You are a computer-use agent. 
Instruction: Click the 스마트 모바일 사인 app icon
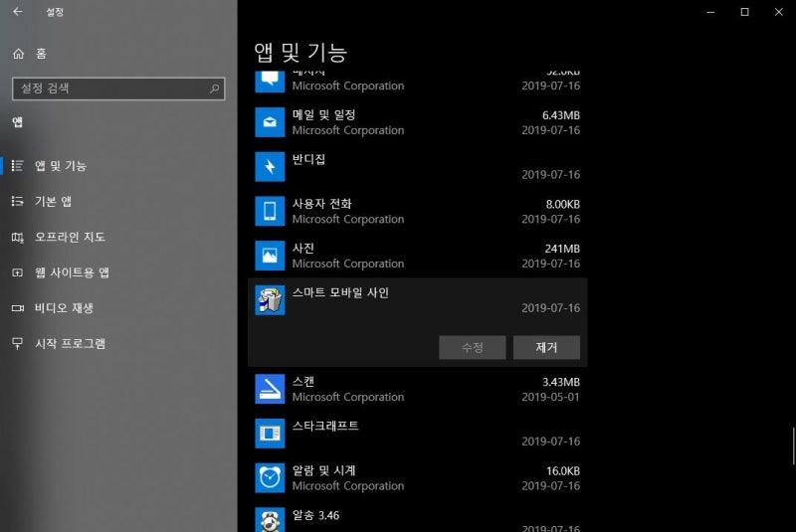[270, 300]
